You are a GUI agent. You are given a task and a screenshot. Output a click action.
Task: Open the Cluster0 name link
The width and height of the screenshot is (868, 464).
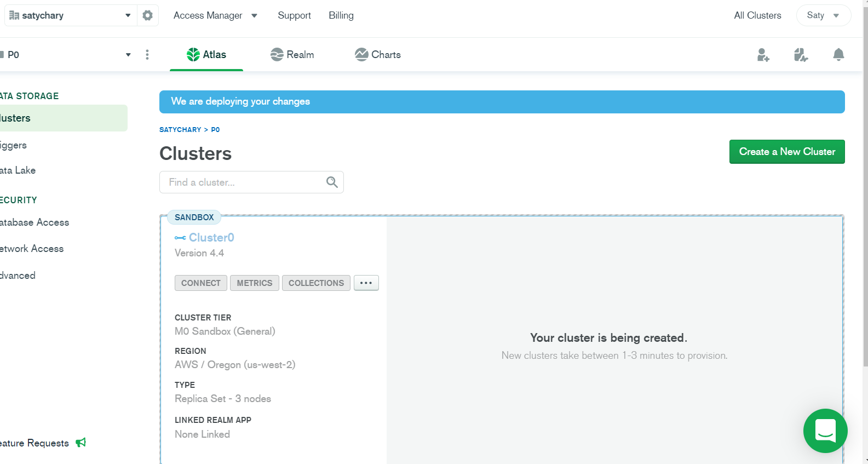click(x=211, y=238)
